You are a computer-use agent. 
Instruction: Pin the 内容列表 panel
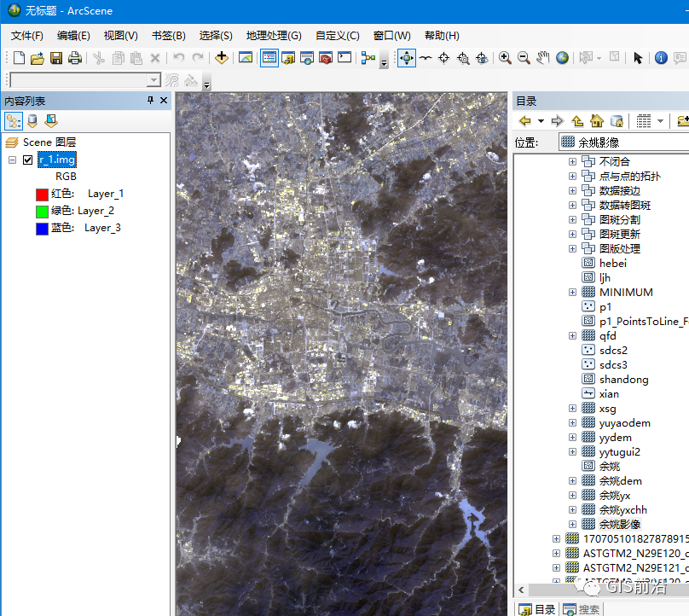(x=150, y=101)
